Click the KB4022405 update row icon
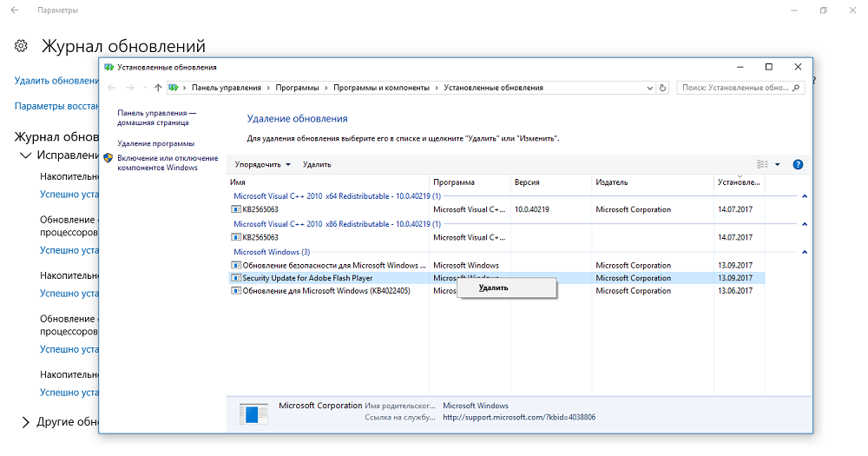Screen dimensions: 868x456 pyautogui.click(x=236, y=291)
